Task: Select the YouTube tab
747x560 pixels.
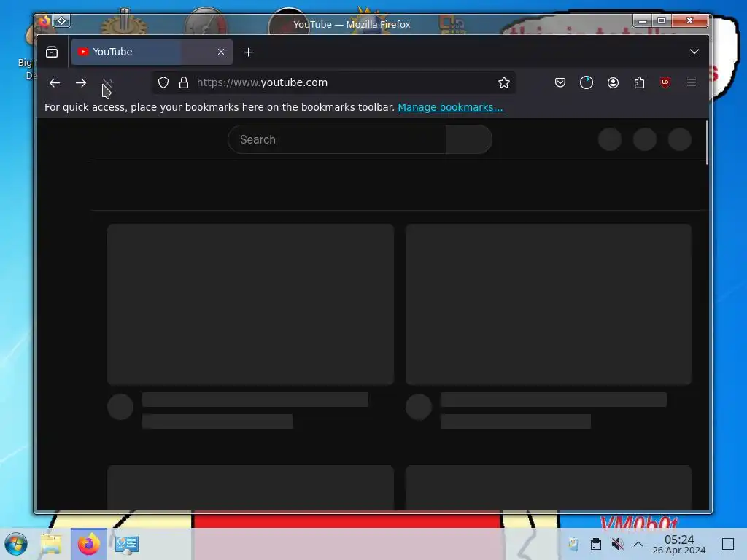Action: [152, 52]
